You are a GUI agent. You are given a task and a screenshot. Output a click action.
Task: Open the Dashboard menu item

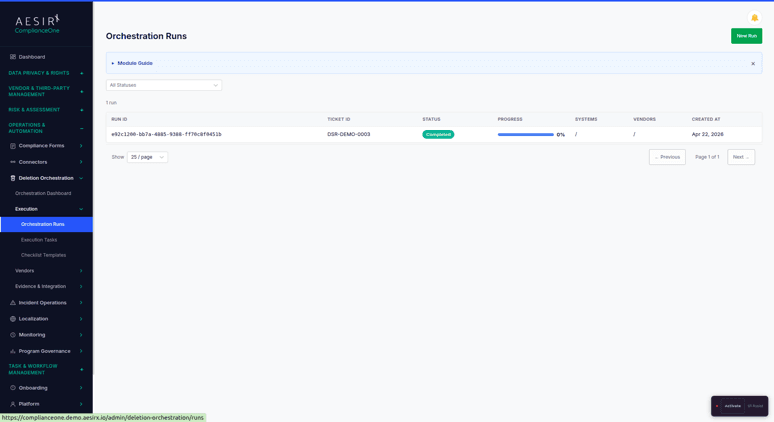pos(32,57)
